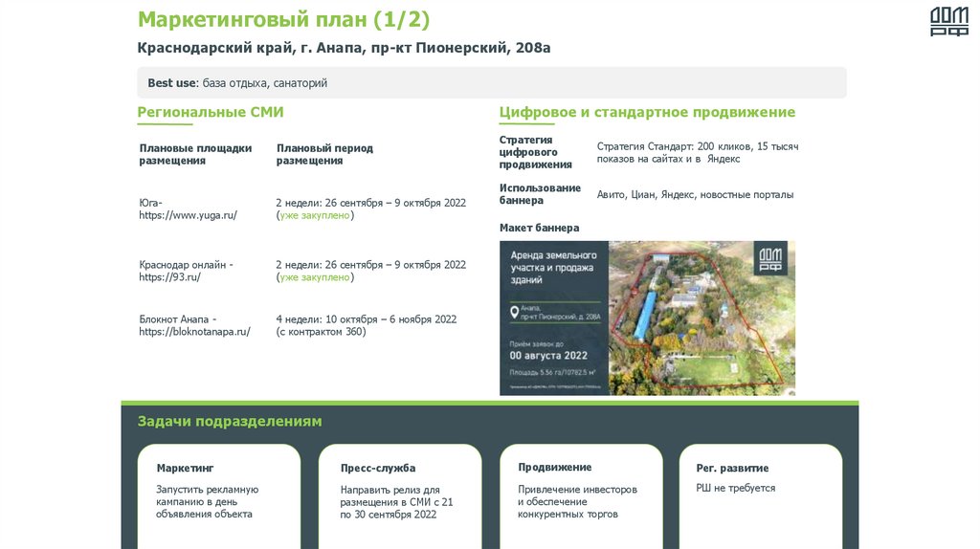
Task: Click '4 недели: 10 октября – 6 ноября 2022'
Action: pyautogui.click(x=367, y=319)
